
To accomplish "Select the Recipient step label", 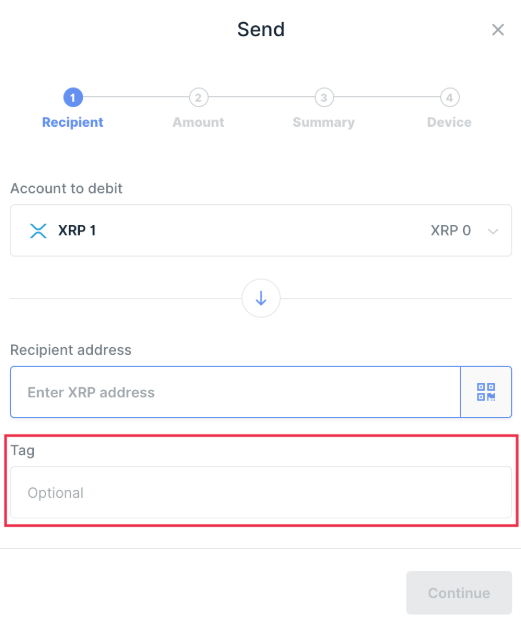I will tap(73, 123).
